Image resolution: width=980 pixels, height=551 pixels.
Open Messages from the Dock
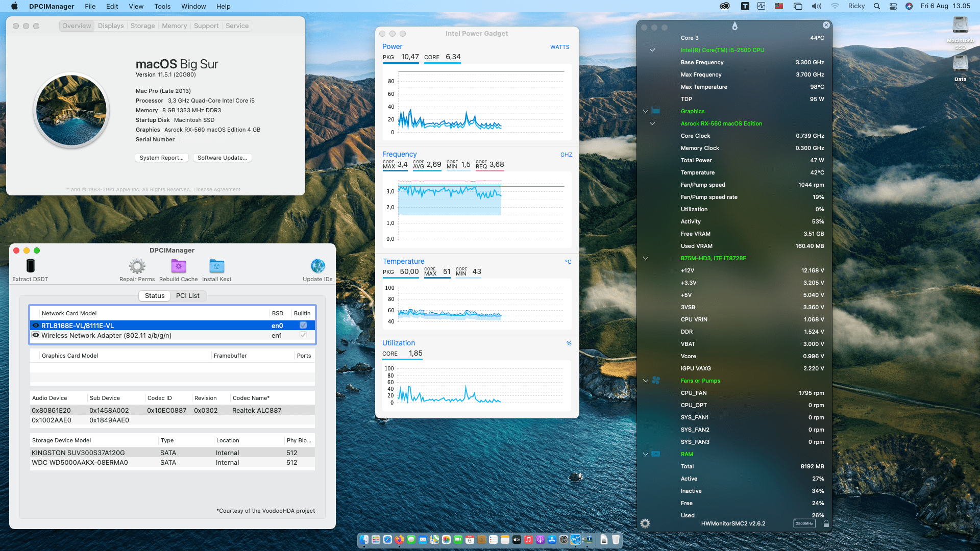411,540
